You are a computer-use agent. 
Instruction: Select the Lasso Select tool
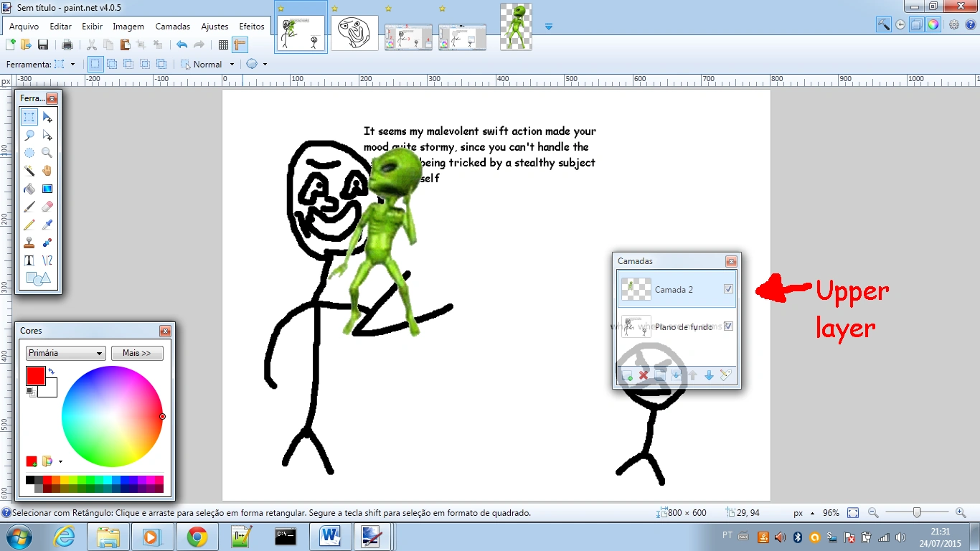pyautogui.click(x=29, y=135)
